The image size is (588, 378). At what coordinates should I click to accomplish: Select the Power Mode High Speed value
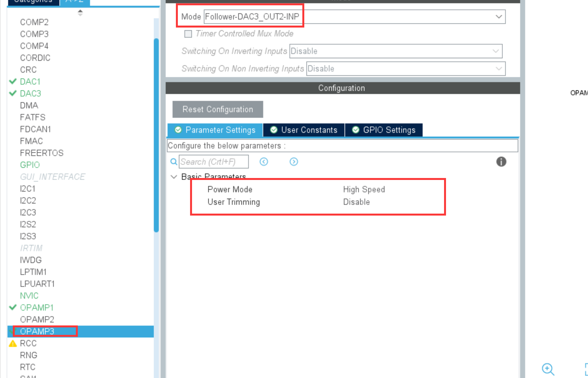coord(364,189)
